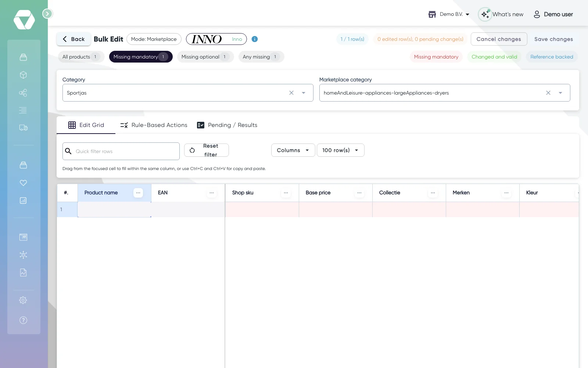Toggle the Missing mandatory filter chip
This screenshot has height=368, width=588.
point(141,57)
